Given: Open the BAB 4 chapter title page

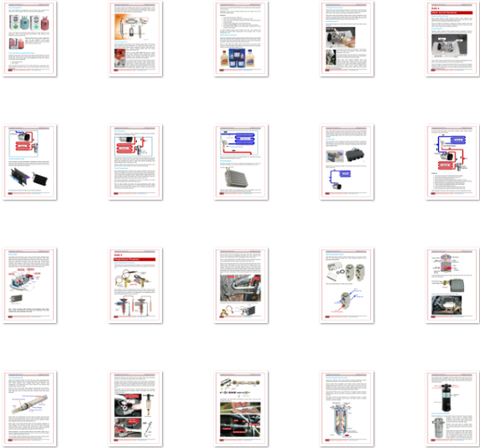Looking at the screenshot, I should pyautogui.click(x=452, y=39).
